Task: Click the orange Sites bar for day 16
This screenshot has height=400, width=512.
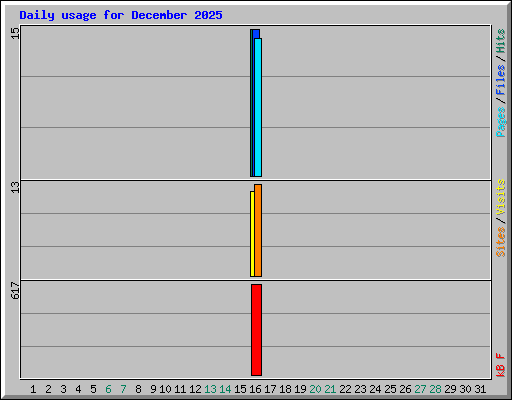Action: point(258,230)
